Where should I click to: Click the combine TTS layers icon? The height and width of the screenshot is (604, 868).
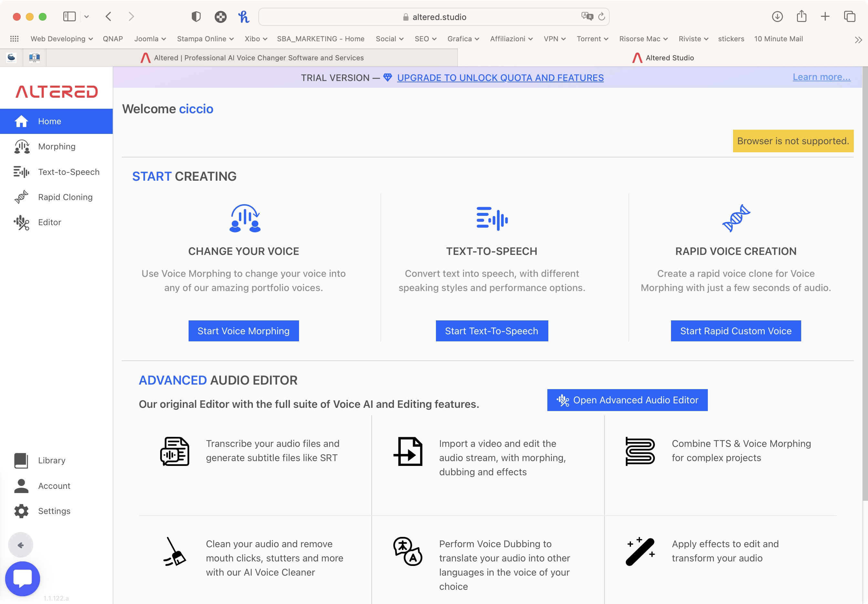640,451
